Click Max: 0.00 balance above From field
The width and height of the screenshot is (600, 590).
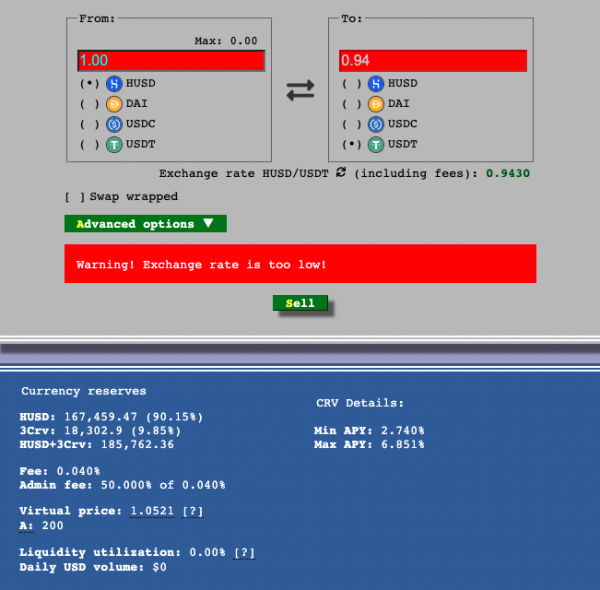pos(226,41)
